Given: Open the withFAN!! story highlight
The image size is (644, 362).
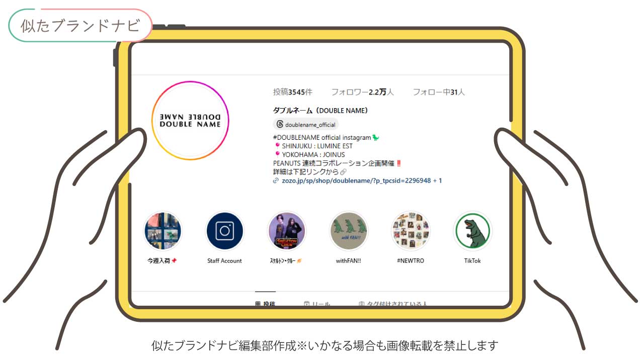Looking at the screenshot, I should (x=349, y=231).
